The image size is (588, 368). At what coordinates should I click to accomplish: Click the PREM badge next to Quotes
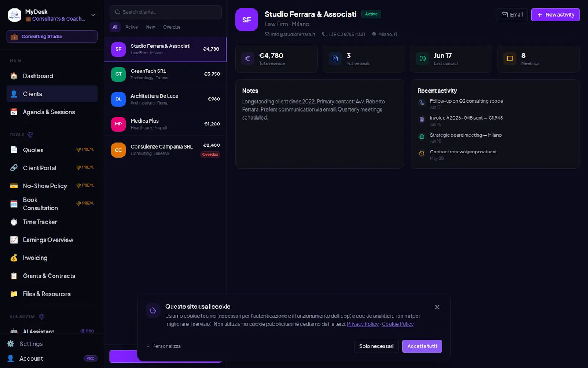pyautogui.click(x=85, y=149)
